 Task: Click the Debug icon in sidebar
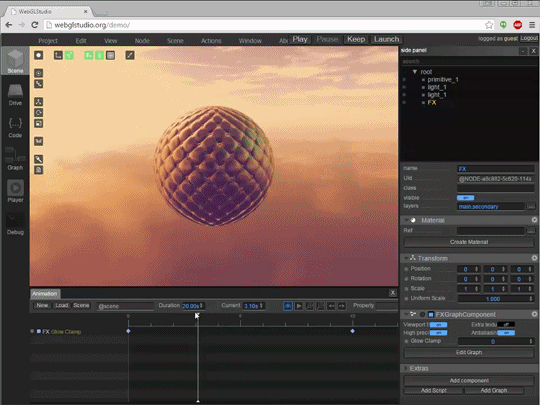pos(15,220)
